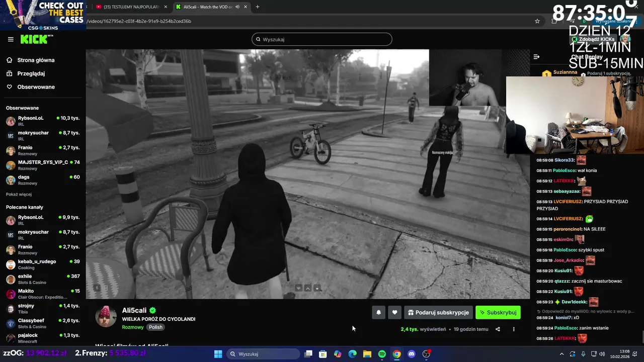
Task: Open Microsoft Edge from taskbar
Action: coord(353,354)
